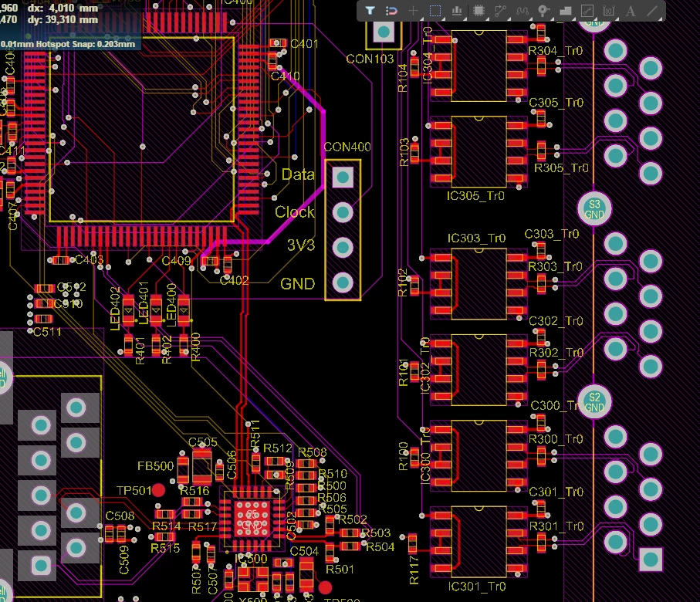Select the R300_Tr0 designator
700x602 pixels.
(556, 439)
